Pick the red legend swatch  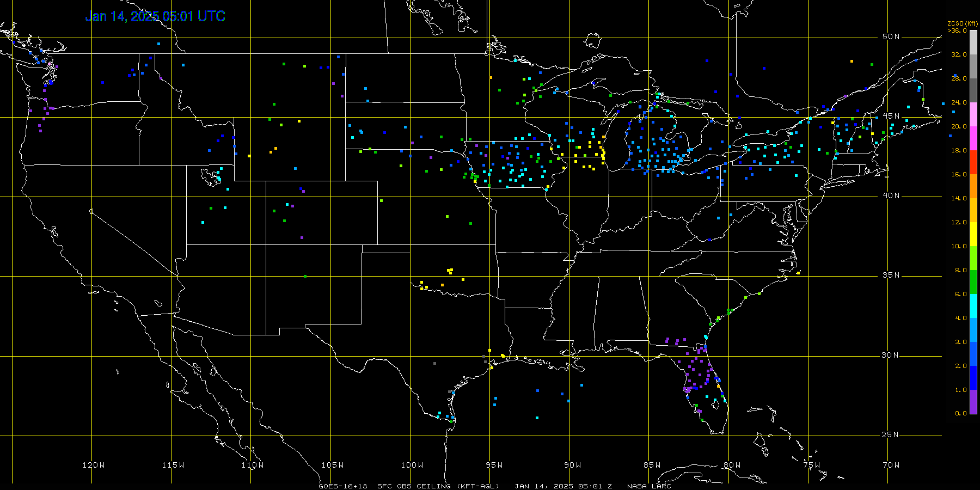click(973, 162)
